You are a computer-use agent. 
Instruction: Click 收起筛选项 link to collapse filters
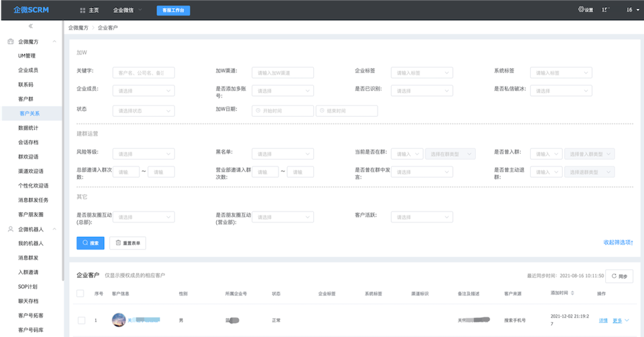[619, 242]
